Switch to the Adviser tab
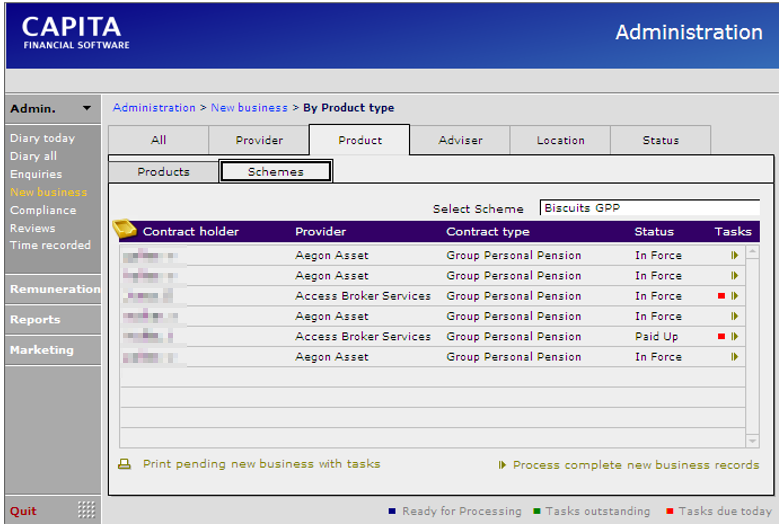The width and height of the screenshot is (779, 526). (x=460, y=140)
